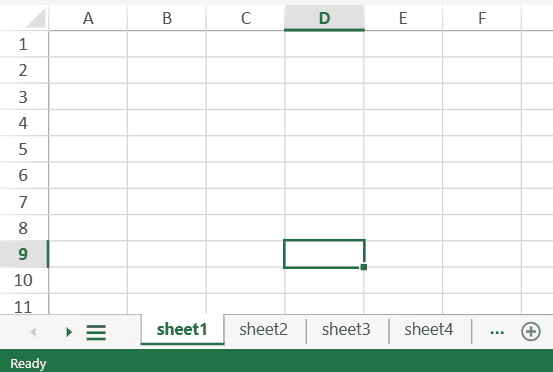The image size is (553, 372).
Task: Show more sheet tabs via ellipsis
Action: click(x=497, y=332)
